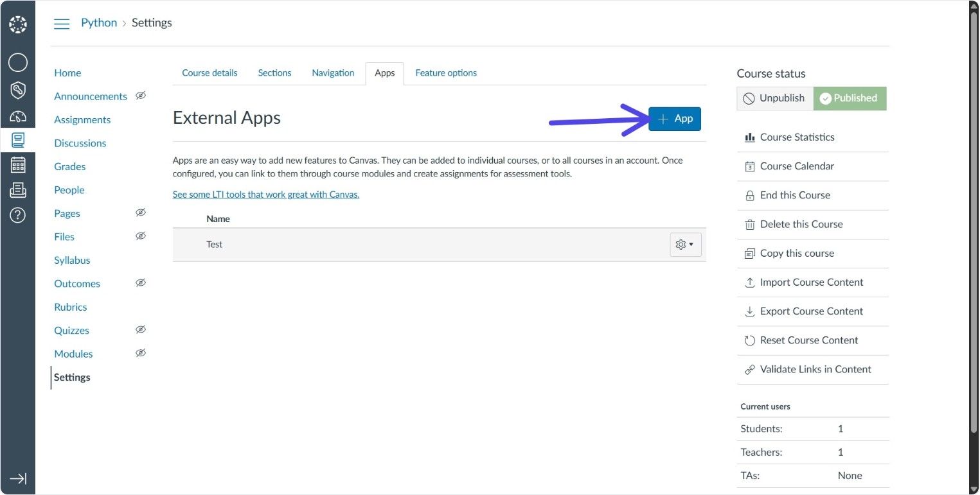Image resolution: width=980 pixels, height=495 pixels.
Task: Click the calendar icon beside Course Calendar
Action: (x=749, y=166)
